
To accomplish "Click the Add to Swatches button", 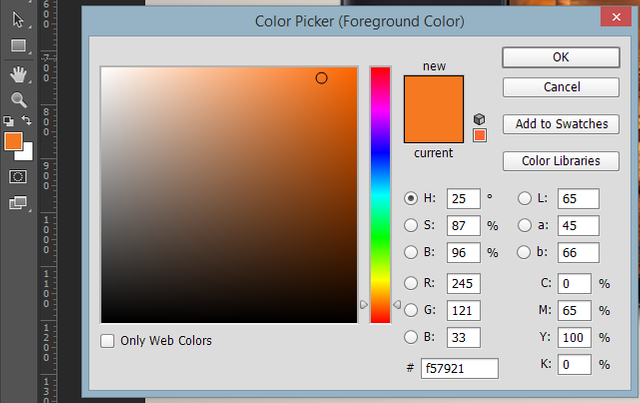I will click(561, 124).
